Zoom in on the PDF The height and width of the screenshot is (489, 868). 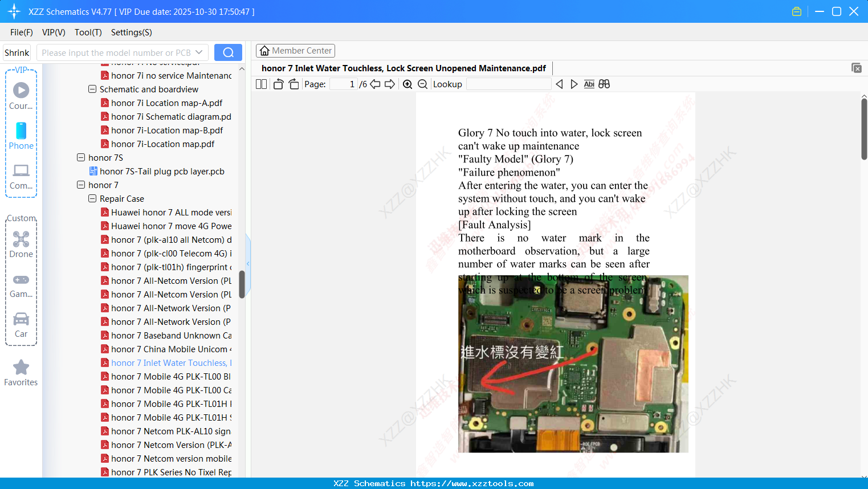point(407,84)
